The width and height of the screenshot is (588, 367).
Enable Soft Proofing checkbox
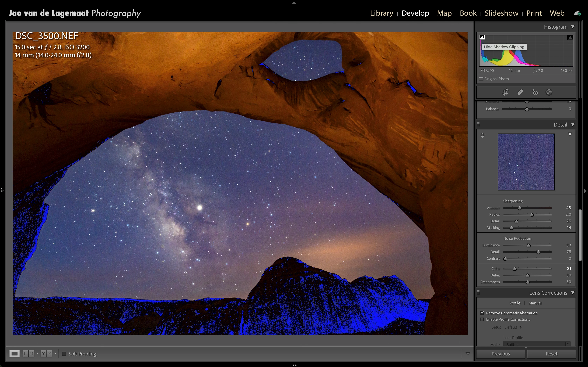[x=64, y=354]
